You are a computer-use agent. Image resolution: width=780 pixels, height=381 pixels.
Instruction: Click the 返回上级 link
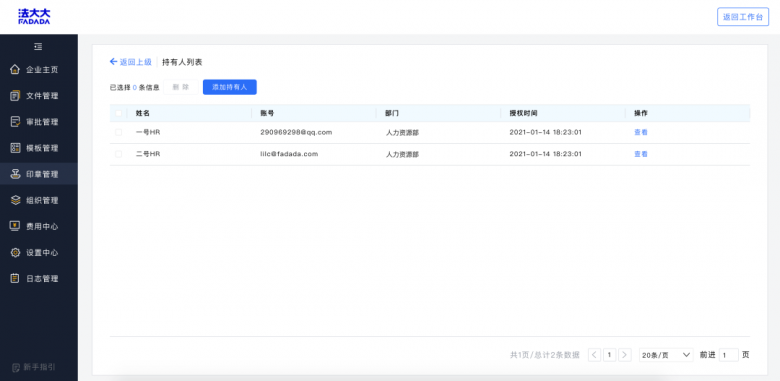[x=135, y=62]
